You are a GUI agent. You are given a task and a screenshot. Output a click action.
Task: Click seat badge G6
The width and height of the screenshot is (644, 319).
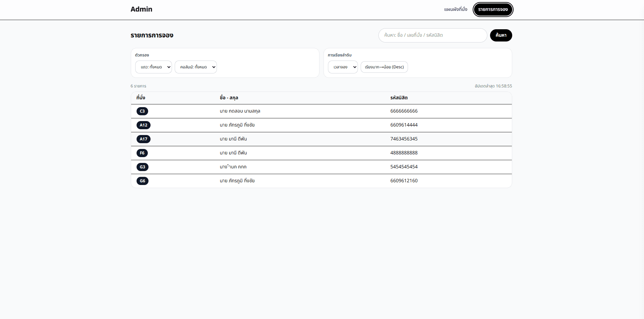[142, 181]
